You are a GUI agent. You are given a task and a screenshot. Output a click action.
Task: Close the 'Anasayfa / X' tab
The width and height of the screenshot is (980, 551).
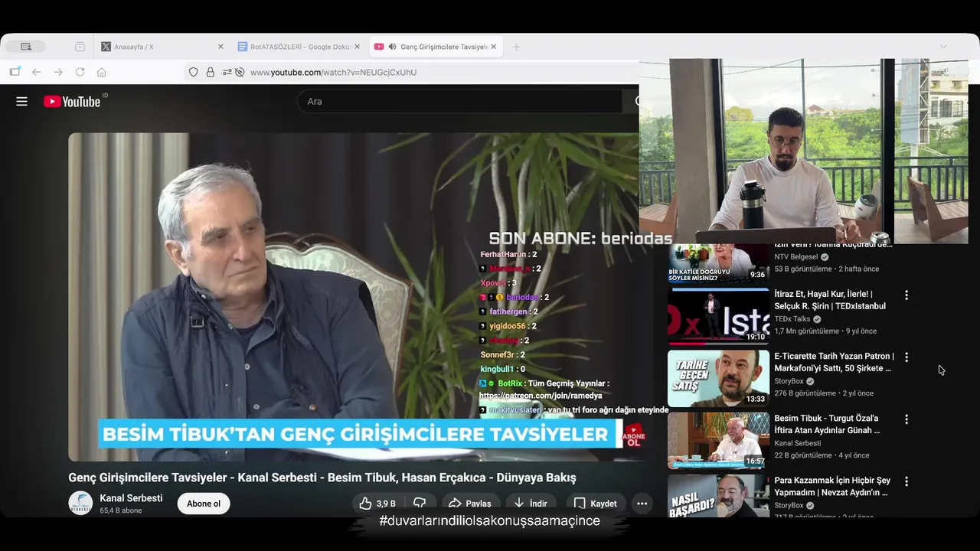220,47
